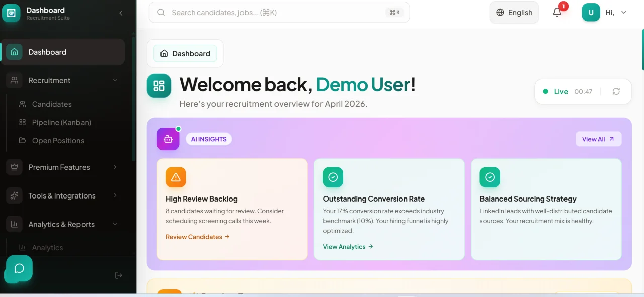Screen dimensions: 644x297
Task: Click the Tools & Integrations sparkle icon
Action: coord(14,195)
